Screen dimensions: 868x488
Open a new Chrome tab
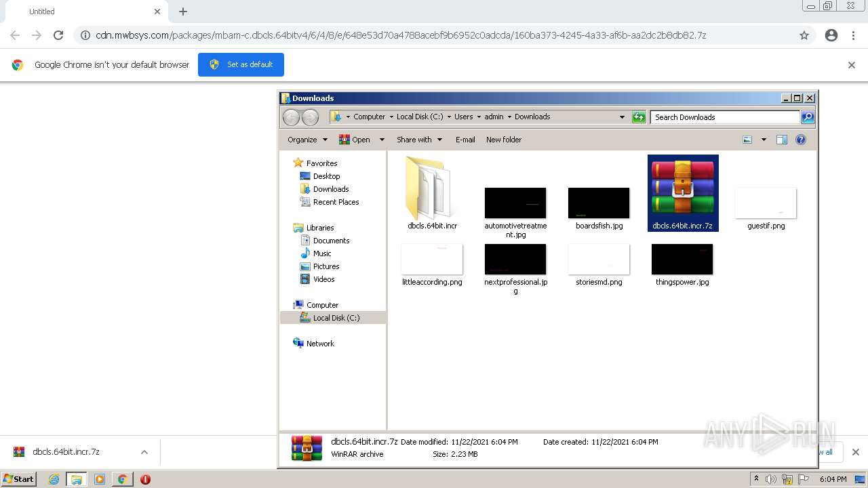183,12
